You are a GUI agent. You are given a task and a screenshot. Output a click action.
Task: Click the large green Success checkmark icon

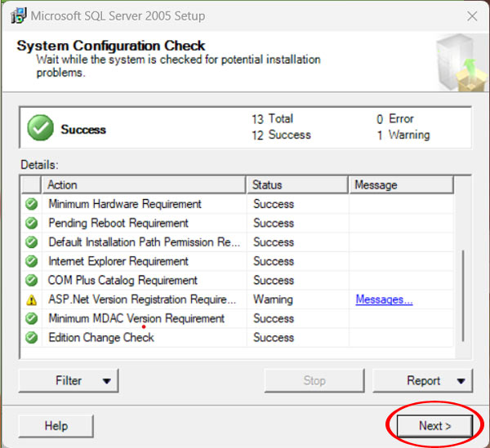(40, 127)
